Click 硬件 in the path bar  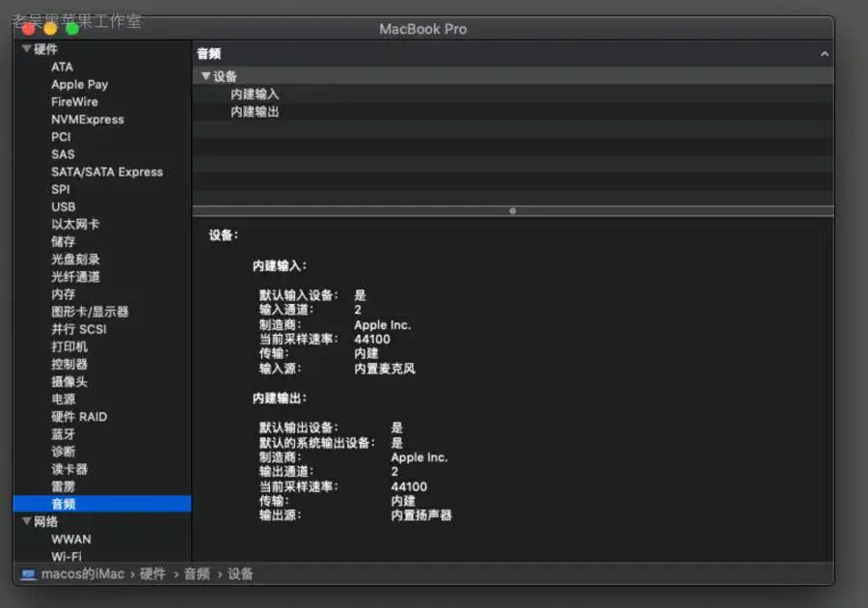pos(152,574)
